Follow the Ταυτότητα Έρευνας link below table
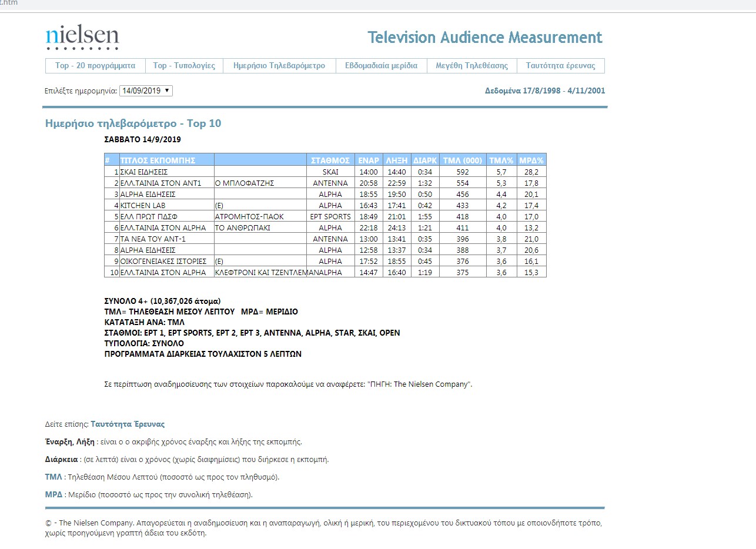Image resolution: width=756 pixels, height=549 pixels. click(x=128, y=424)
